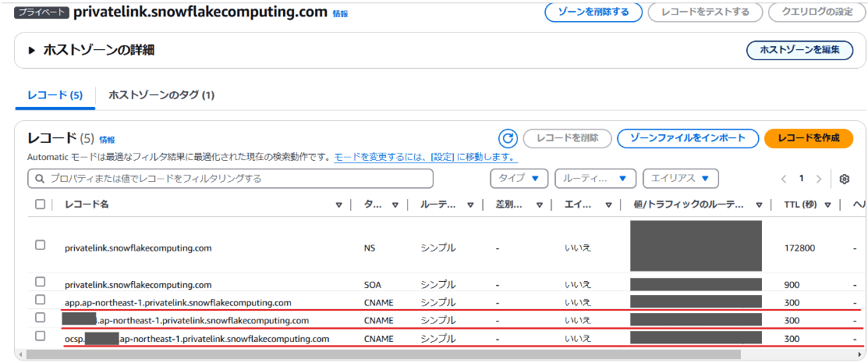Screen dimensions: 868x363
Task: Go to next page arrow
Action: click(819, 179)
